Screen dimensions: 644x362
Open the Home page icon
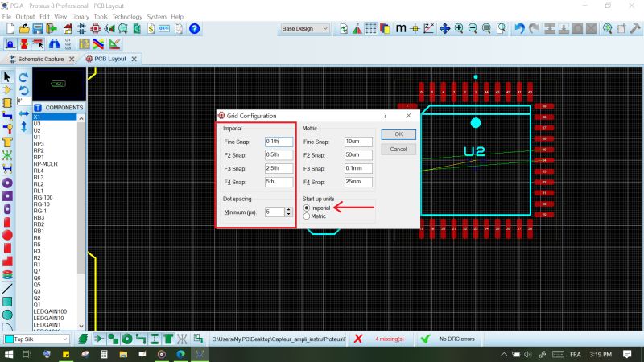(68, 29)
